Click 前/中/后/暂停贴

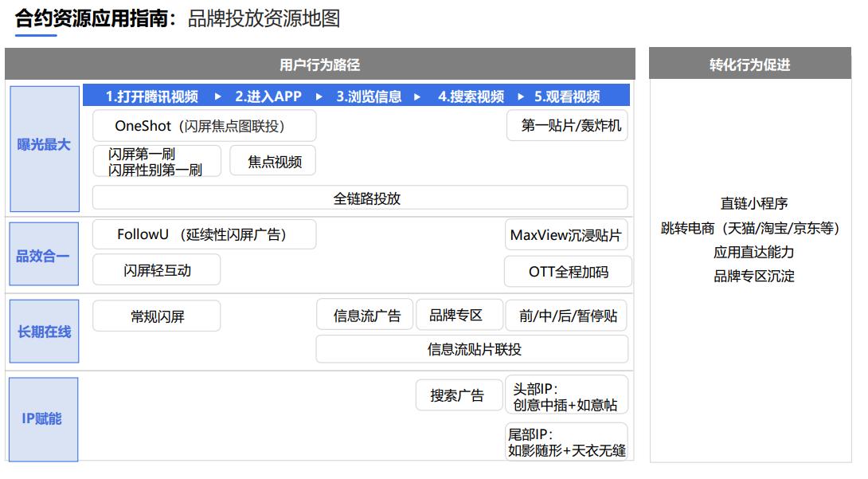click(x=568, y=316)
